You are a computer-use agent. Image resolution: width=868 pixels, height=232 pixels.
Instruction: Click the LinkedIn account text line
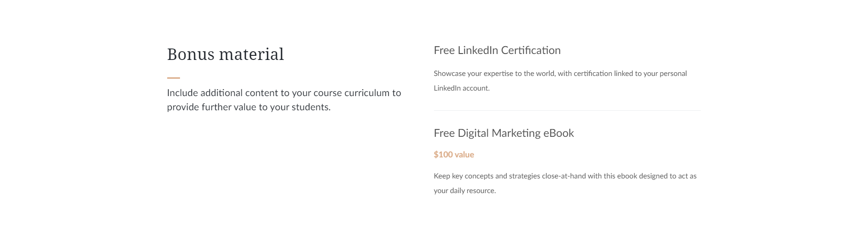click(x=461, y=88)
